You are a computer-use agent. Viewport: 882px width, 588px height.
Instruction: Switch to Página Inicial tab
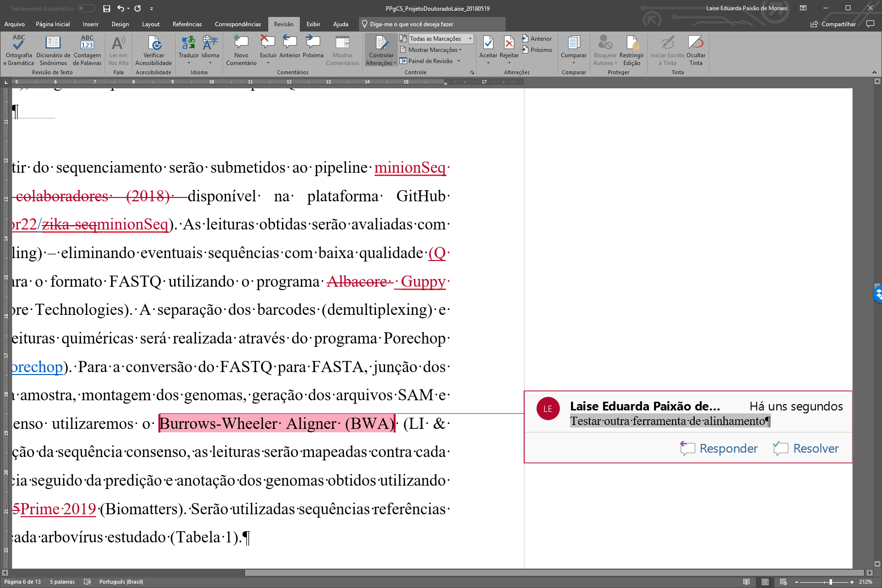tap(53, 24)
